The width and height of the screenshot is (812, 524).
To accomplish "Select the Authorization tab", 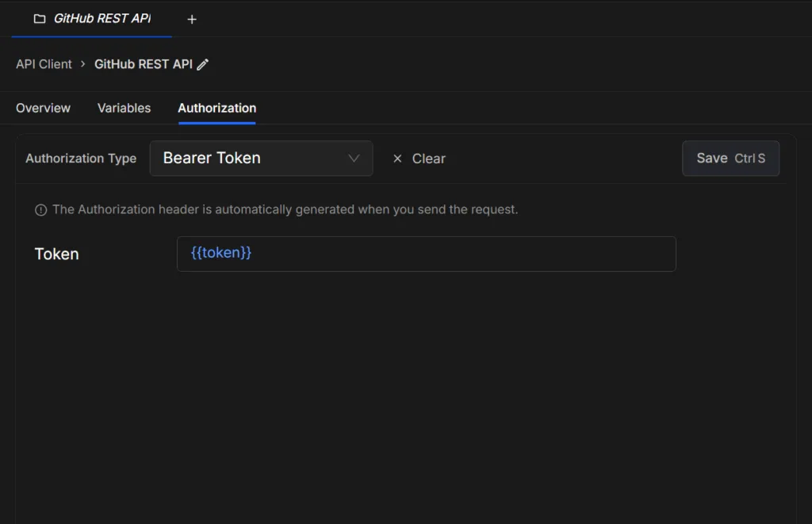I will pos(217,108).
